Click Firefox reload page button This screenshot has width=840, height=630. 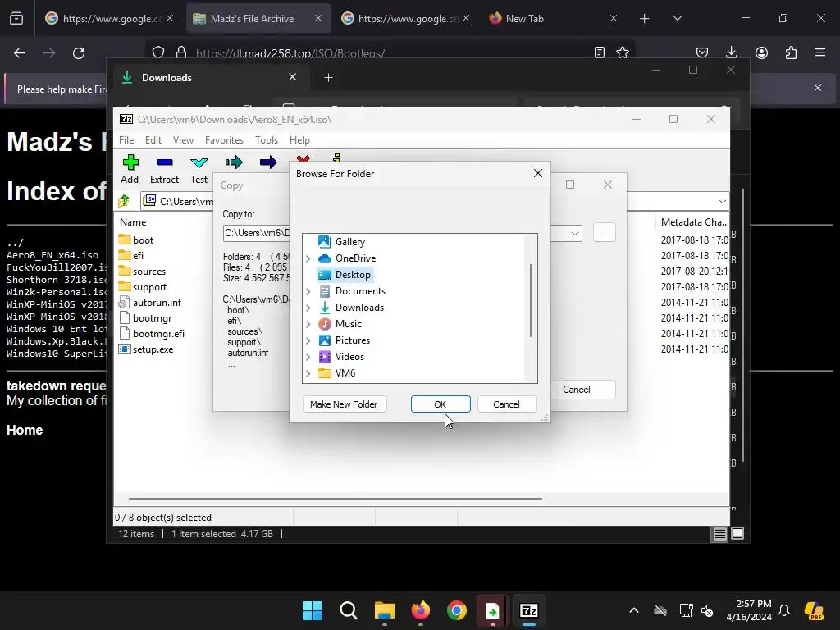[x=79, y=53]
